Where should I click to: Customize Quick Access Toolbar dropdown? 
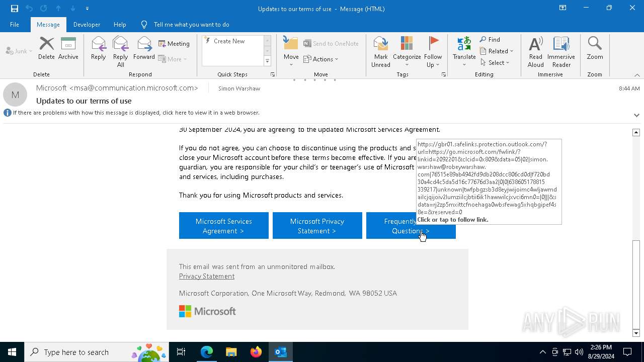87,9
